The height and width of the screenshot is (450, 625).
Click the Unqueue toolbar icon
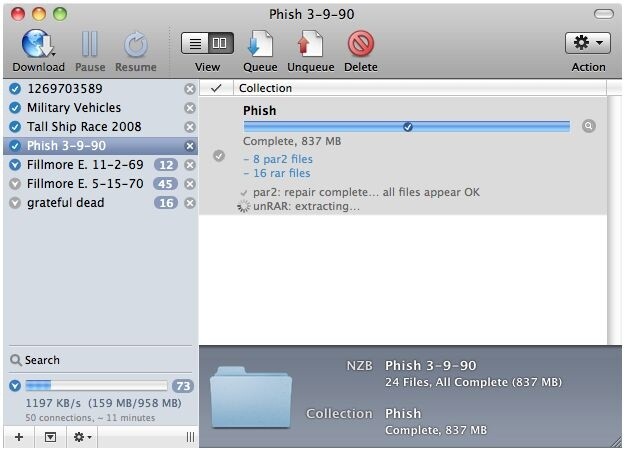(x=310, y=43)
